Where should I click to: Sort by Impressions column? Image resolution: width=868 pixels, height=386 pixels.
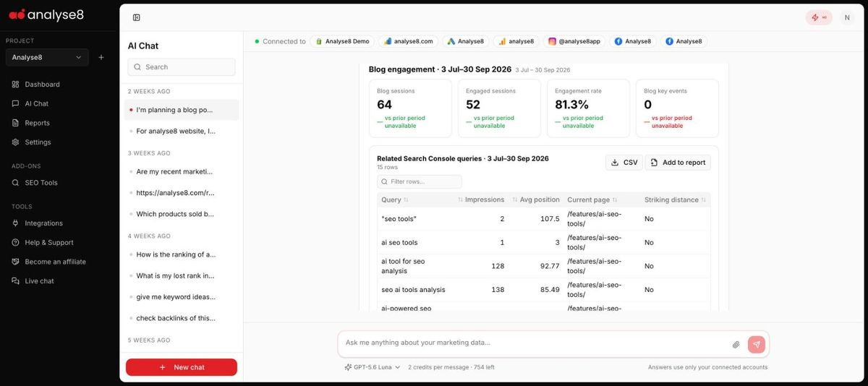click(x=482, y=200)
